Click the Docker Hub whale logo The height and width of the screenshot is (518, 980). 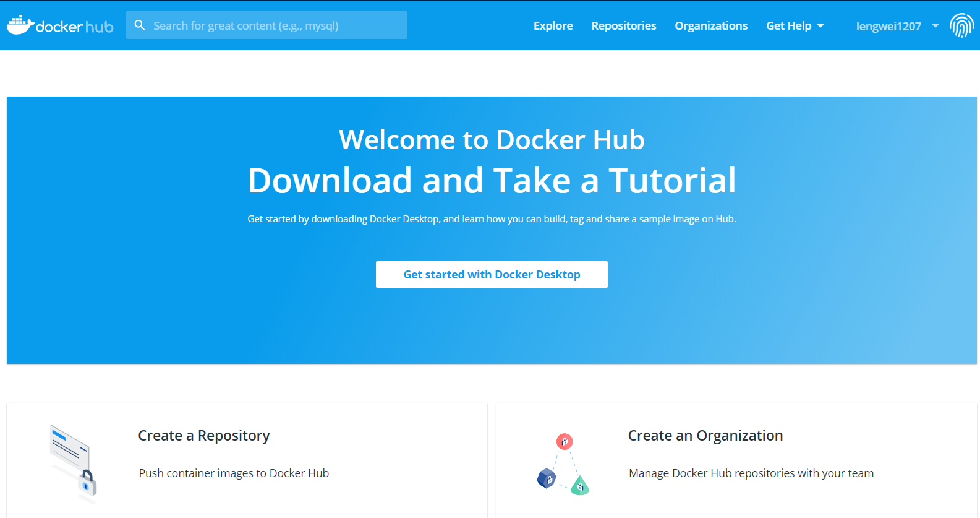(x=60, y=25)
